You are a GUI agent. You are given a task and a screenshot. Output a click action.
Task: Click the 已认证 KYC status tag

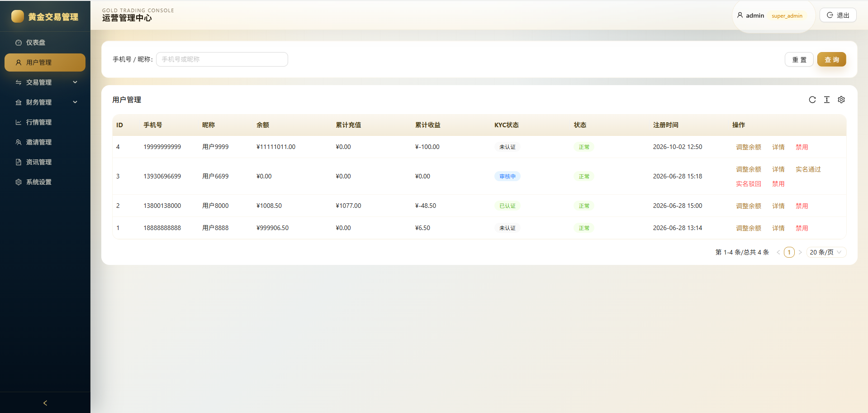[x=507, y=206]
